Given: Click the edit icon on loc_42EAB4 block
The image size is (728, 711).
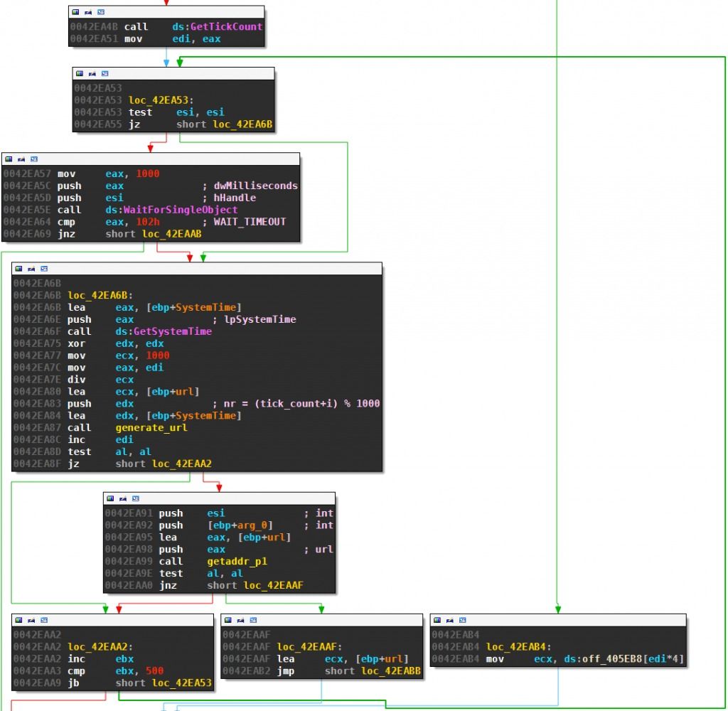Looking at the screenshot, I should [x=450, y=620].
